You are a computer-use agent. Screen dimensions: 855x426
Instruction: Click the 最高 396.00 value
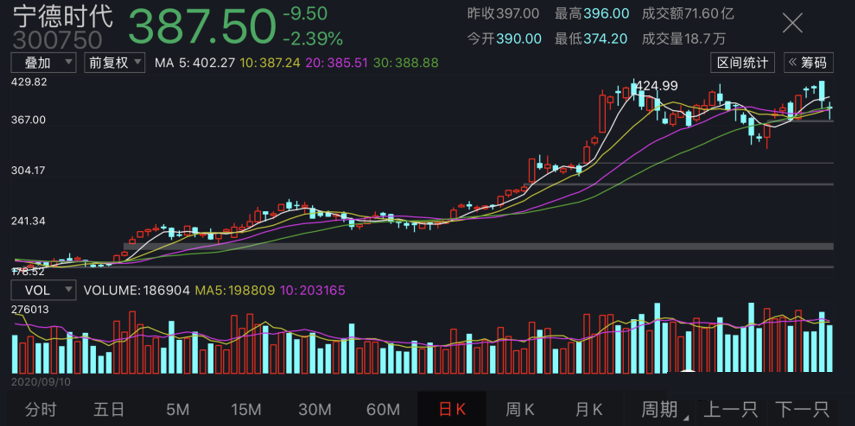(x=592, y=14)
